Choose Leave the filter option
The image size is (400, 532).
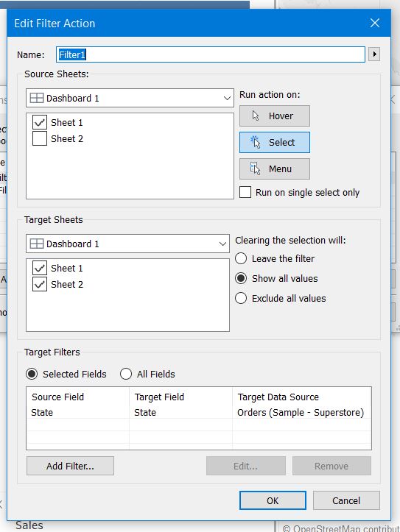click(x=241, y=258)
